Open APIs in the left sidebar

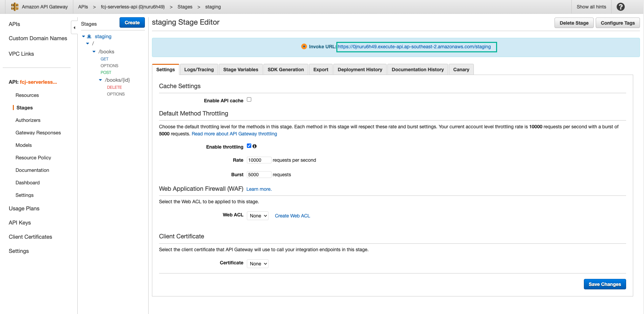coord(14,24)
